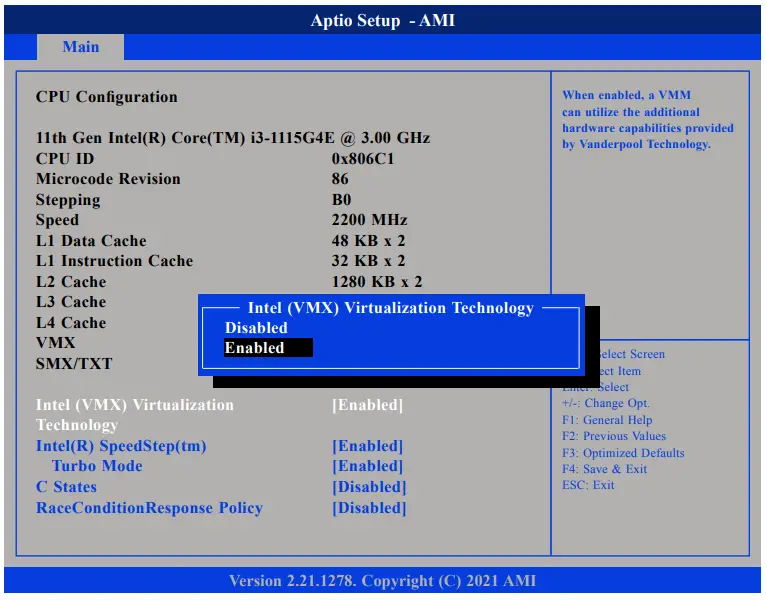The width and height of the screenshot is (767, 600).
Task: Click the F2: Previous Values hint
Action: [x=614, y=436]
